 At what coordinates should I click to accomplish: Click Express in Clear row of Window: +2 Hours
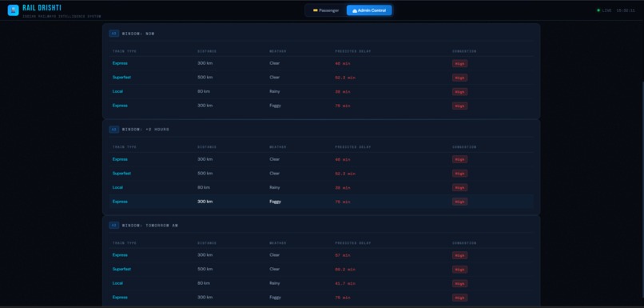coord(120,159)
